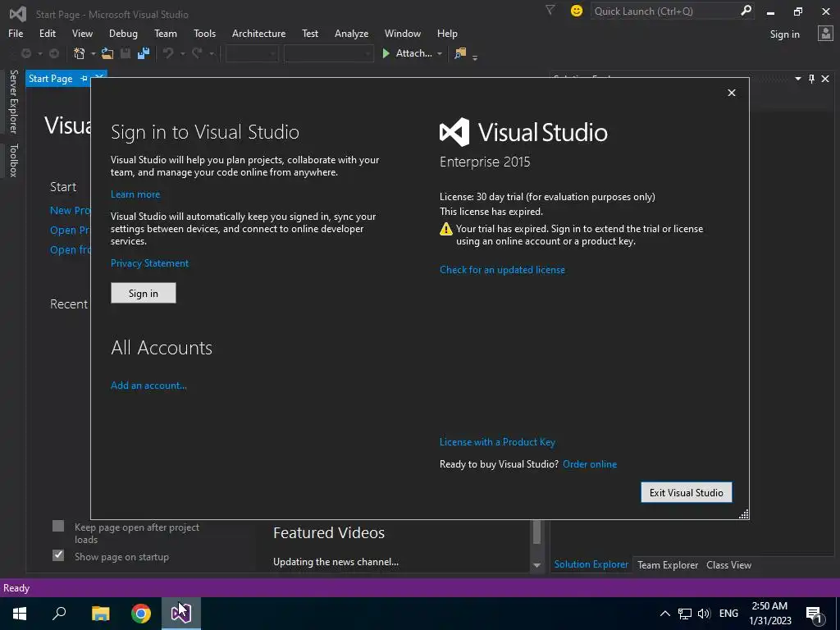Click the Visual Studio taskbar icon
Image resolution: width=840 pixels, height=630 pixels.
point(181,614)
